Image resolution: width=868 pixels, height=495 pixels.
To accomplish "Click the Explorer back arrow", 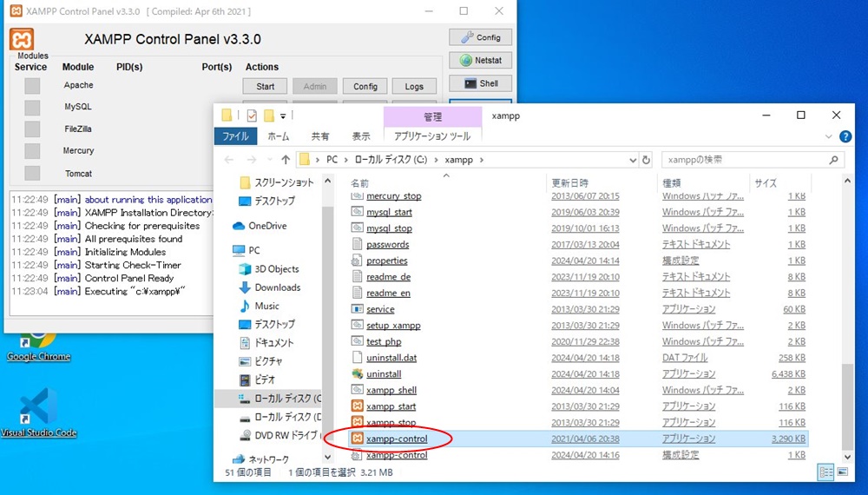I will click(x=228, y=160).
